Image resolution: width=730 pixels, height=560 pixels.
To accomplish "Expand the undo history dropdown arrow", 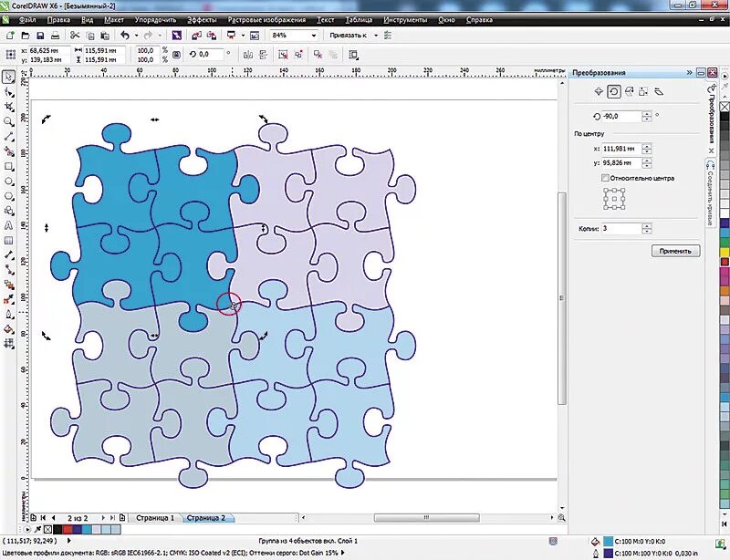I will pyautogui.click(x=136, y=36).
